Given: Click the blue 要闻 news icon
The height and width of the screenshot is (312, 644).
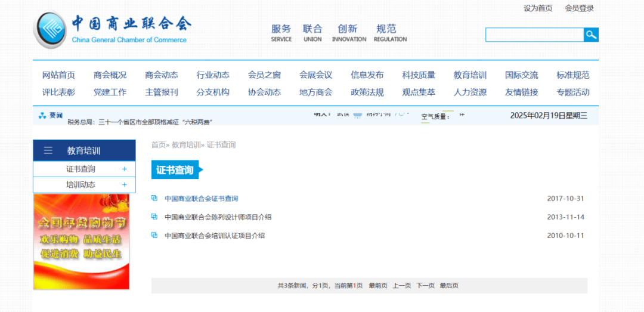Looking at the screenshot, I should (42, 116).
